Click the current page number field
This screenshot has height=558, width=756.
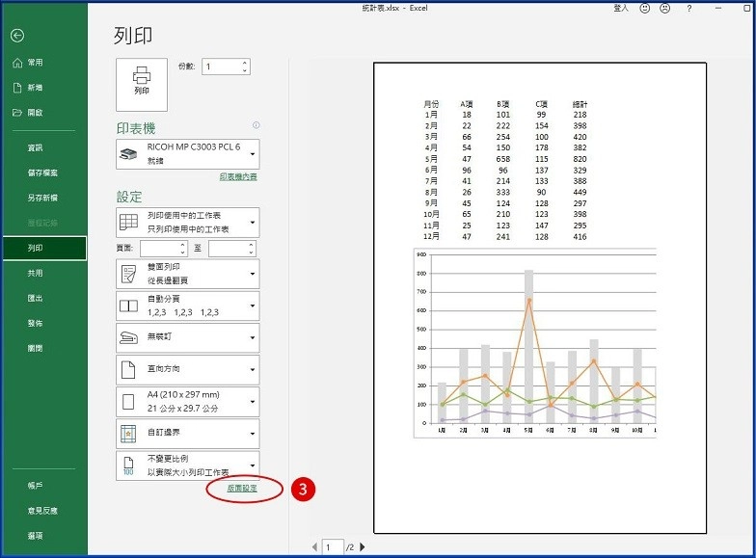point(333,547)
